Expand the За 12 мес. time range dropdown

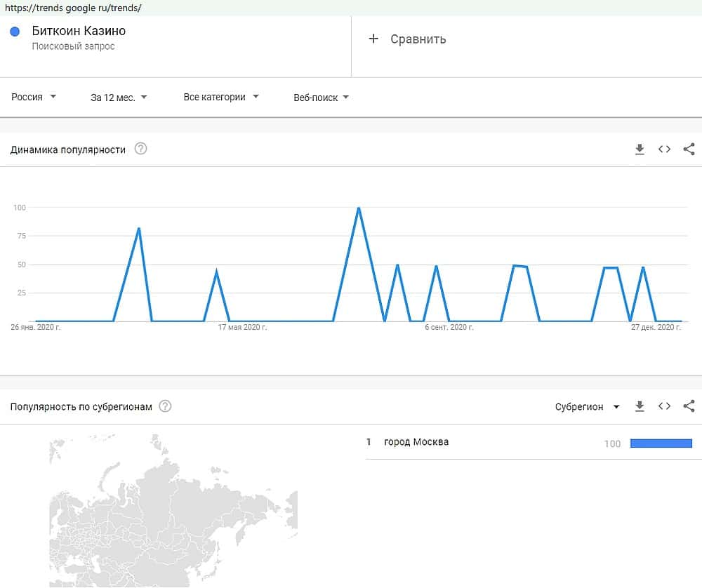pos(119,98)
